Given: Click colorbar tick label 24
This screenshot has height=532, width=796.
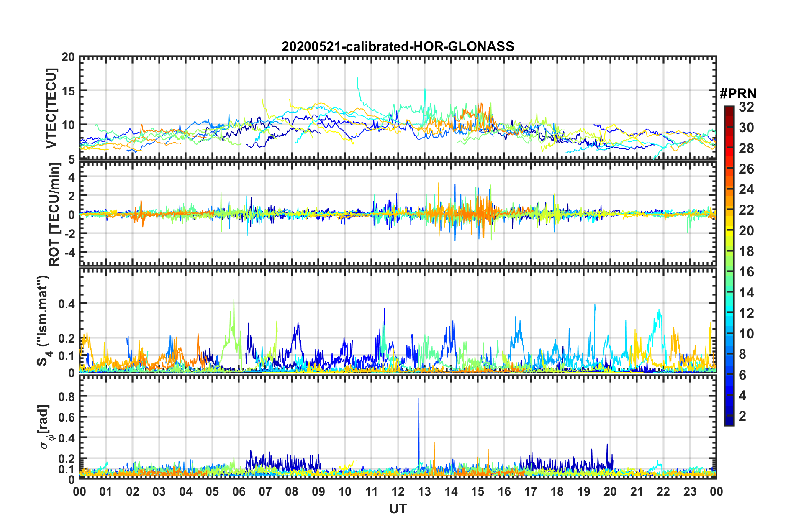Looking at the screenshot, I should coord(746,189).
